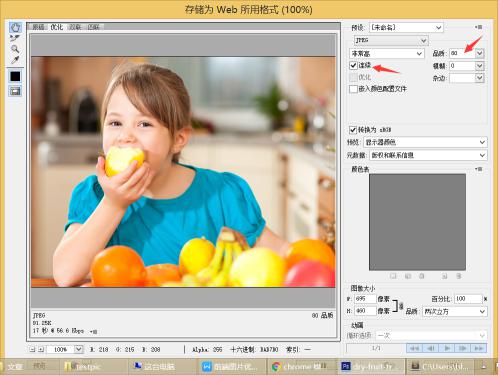Image resolution: width=498 pixels, height=375 pixels.
Task: Open the JPEG file format dropdown
Action: pos(391,40)
